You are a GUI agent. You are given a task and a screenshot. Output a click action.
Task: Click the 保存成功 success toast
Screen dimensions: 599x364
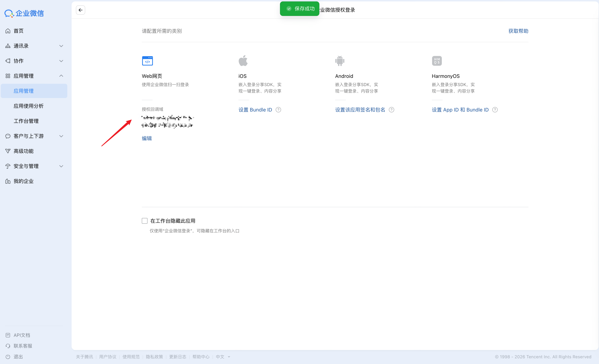pyautogui.click(x=299, y=9)
